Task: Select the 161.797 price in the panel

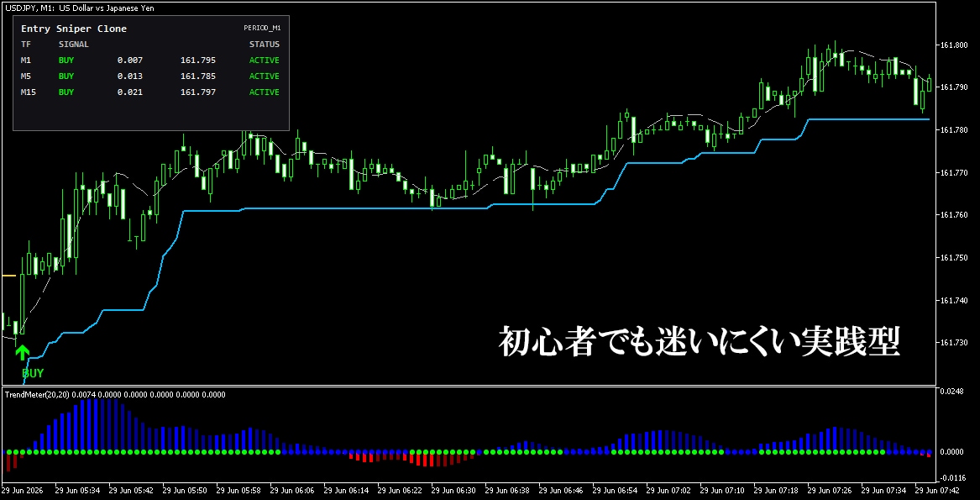Action: pos(198,92)
